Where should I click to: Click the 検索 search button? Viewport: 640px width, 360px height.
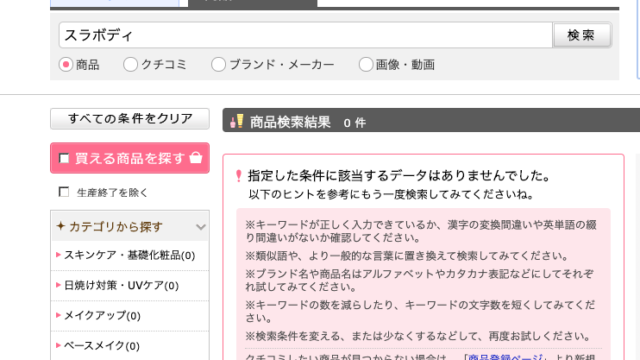tap(582, 35)
